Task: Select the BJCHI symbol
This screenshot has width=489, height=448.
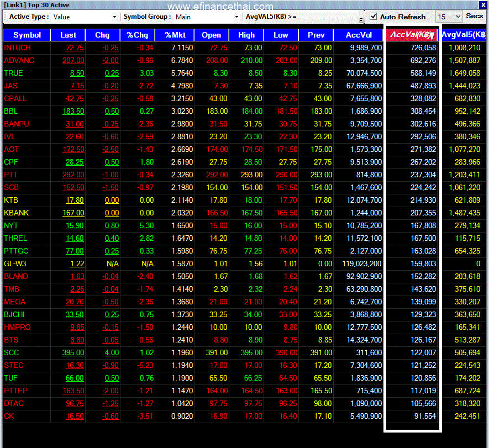Action: coord(14,314)
